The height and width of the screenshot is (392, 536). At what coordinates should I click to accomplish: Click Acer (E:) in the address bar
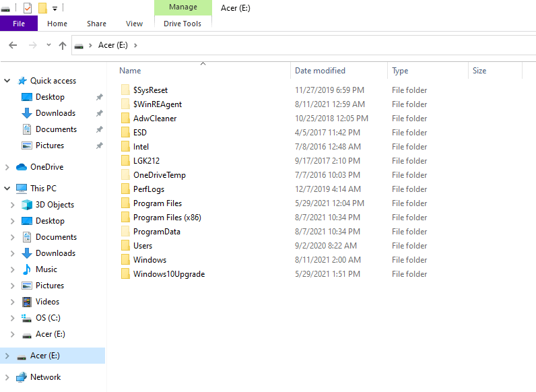113,45
